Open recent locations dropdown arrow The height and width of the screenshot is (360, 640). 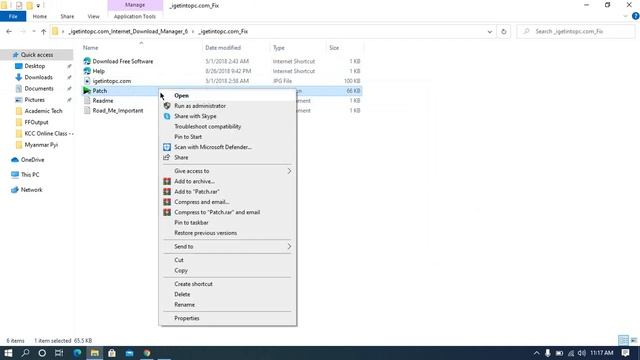pos(34,31)
